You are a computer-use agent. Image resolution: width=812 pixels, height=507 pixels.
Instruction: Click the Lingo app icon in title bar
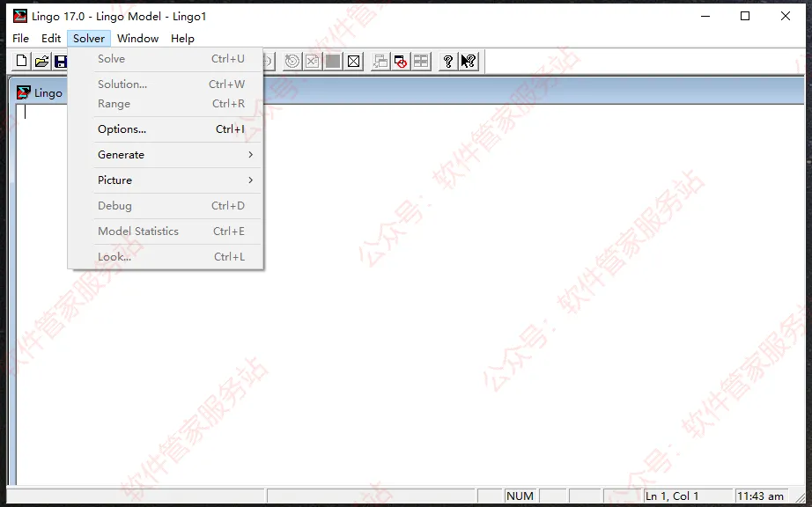(20, 16)
